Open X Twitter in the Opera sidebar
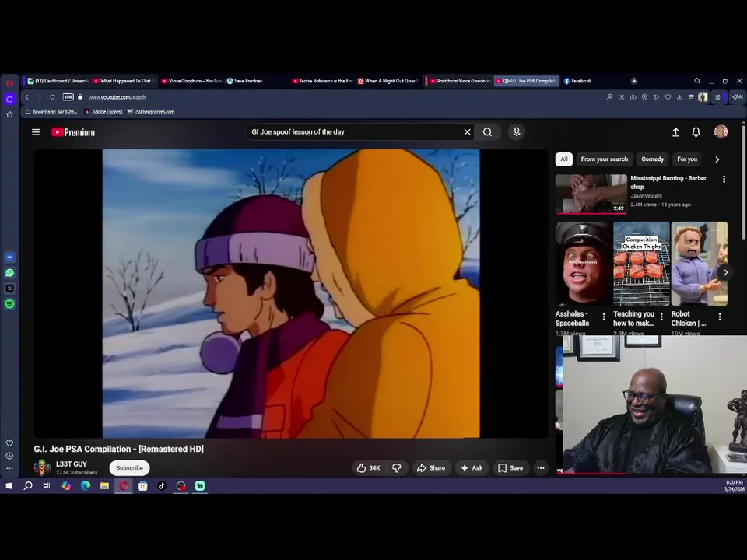The height and width of the screenshot is (560, 747). point(9,289)
